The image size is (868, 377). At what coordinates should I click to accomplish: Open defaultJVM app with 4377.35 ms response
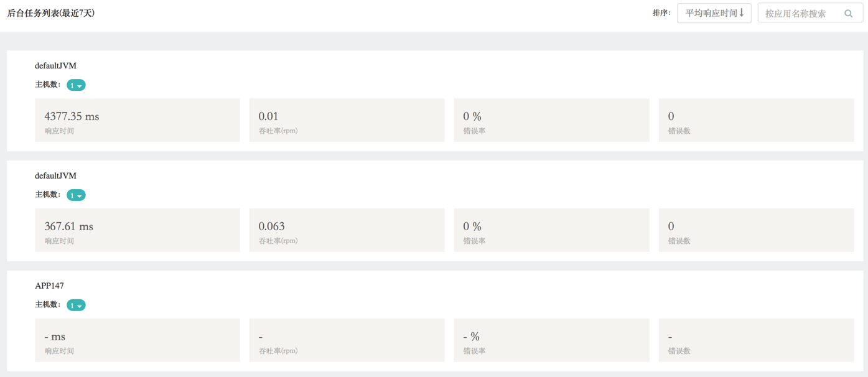[55, 65]
